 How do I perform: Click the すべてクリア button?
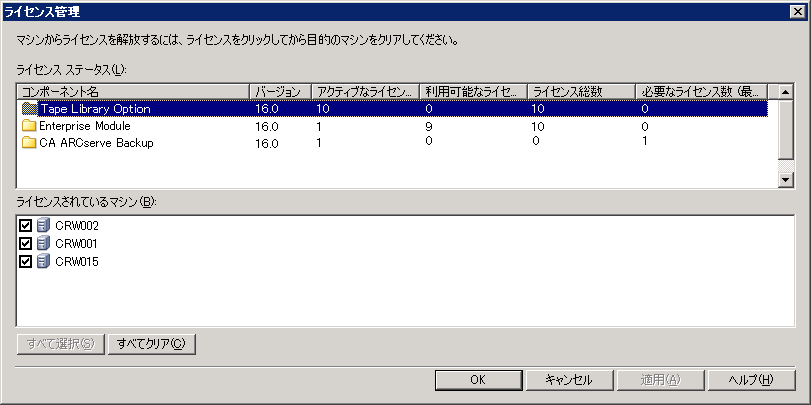click(152, 344)
